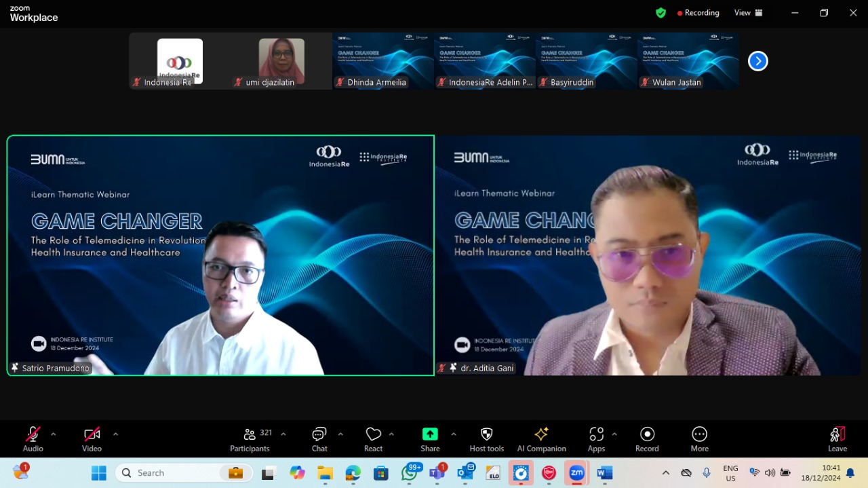Screen dimensions: 868x488
Task: Click the green Share screen icon
Action: coord(430,434)
